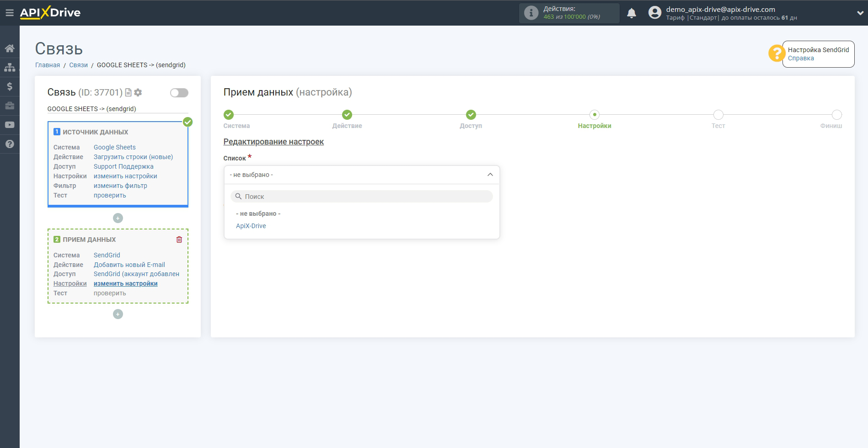Open the connections sitemap sidebar icon
Viewport: 868px width, 448px height.
[x=10, y=67]
